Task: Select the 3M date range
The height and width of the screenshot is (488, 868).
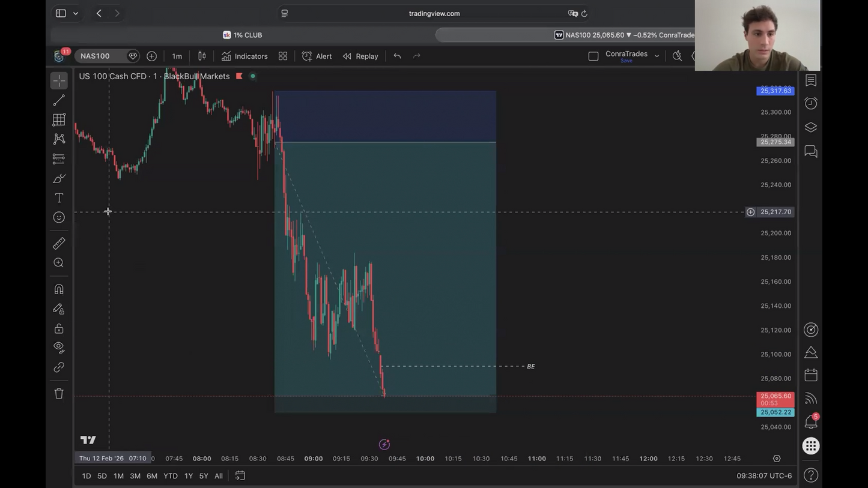Action: (x=135, y=476)
